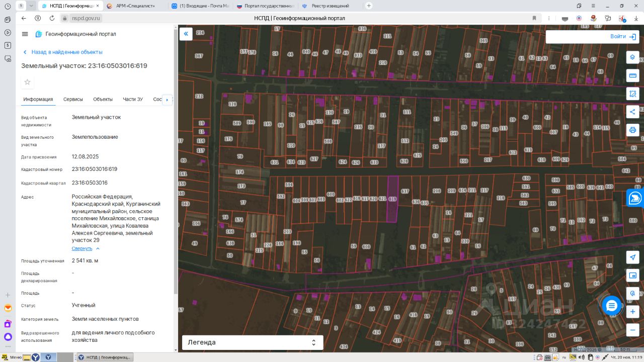Zoom in on the map
The image size is (644, 362).
click(632, 312)
